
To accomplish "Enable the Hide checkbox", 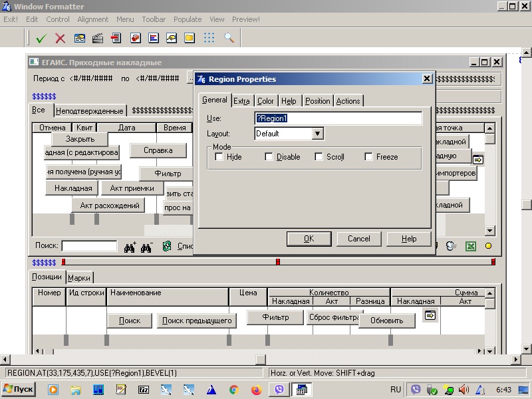I will click(219, 157).
